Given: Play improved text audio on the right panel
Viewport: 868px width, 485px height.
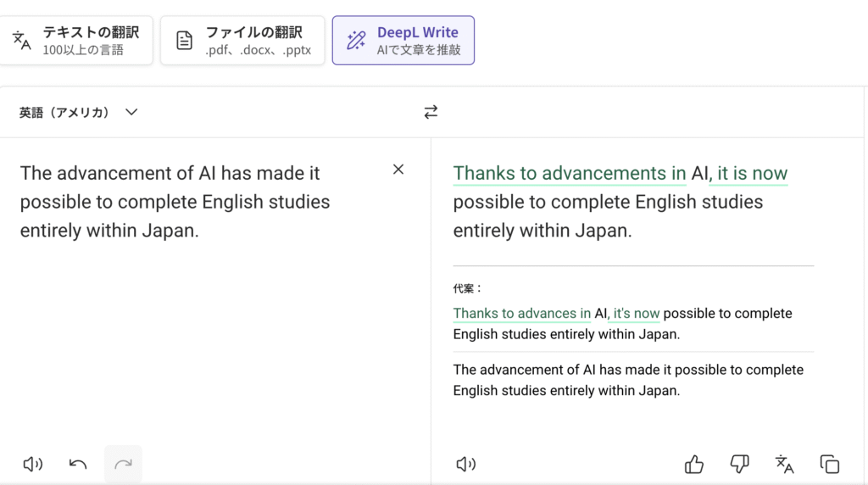Looking at the screenshot, I should pyautogui.click(x=465, y=464).
